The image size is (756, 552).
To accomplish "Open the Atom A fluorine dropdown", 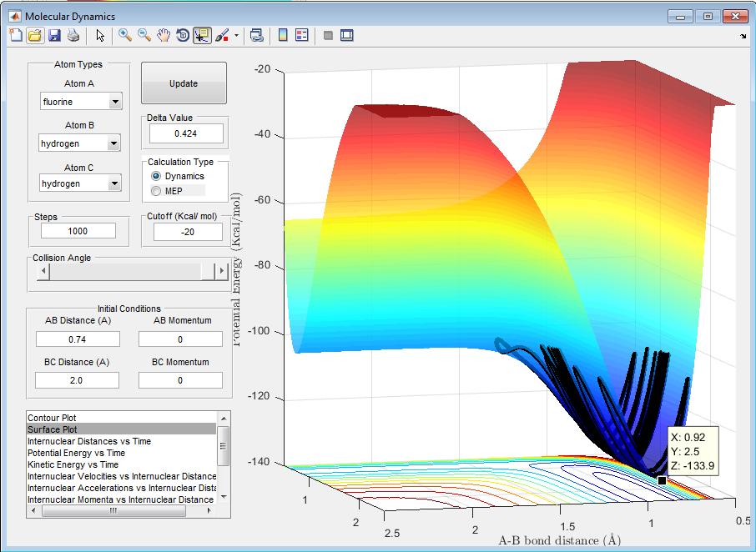I will point(115,102).
